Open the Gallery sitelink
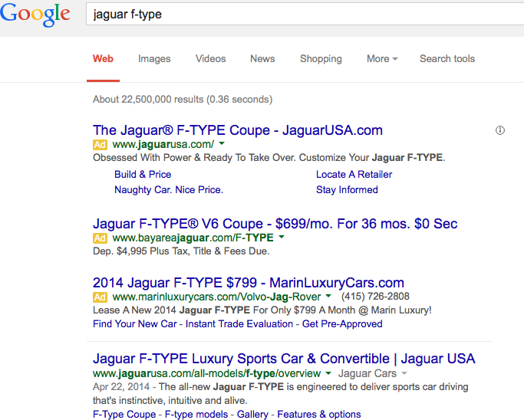The height and width of the screenshot is (420, 524). pyautogui.click(x=252, y=415)
